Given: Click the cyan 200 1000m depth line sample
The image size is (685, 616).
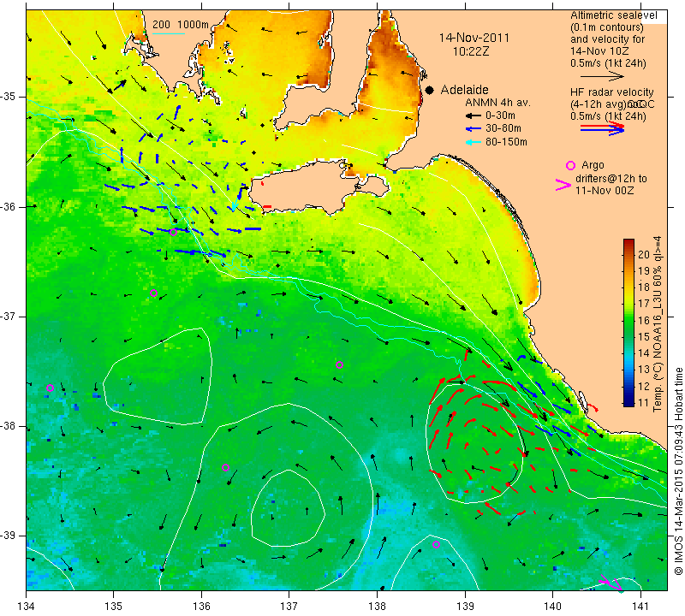Looking at the screenshot, I should 169,33.
